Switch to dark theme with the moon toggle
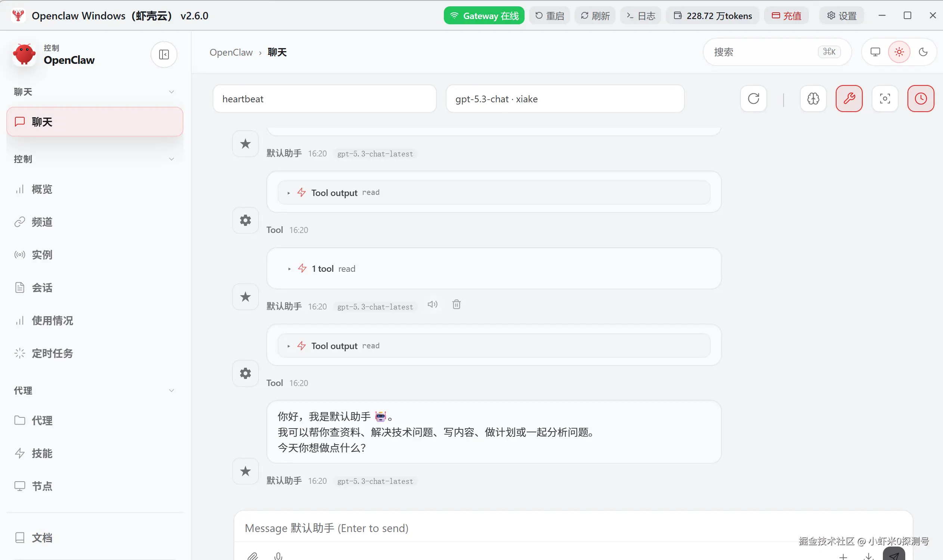This screenshot has height=560, width=943. 922,52
